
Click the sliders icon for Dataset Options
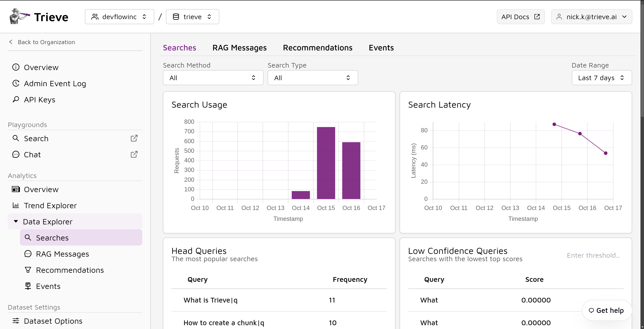pos(16,321)
